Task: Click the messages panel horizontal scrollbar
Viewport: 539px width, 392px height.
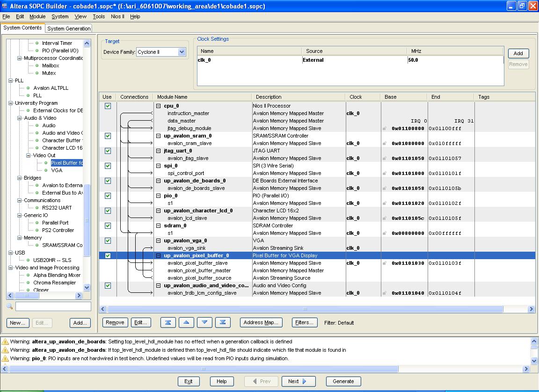Action: [204, 369]
